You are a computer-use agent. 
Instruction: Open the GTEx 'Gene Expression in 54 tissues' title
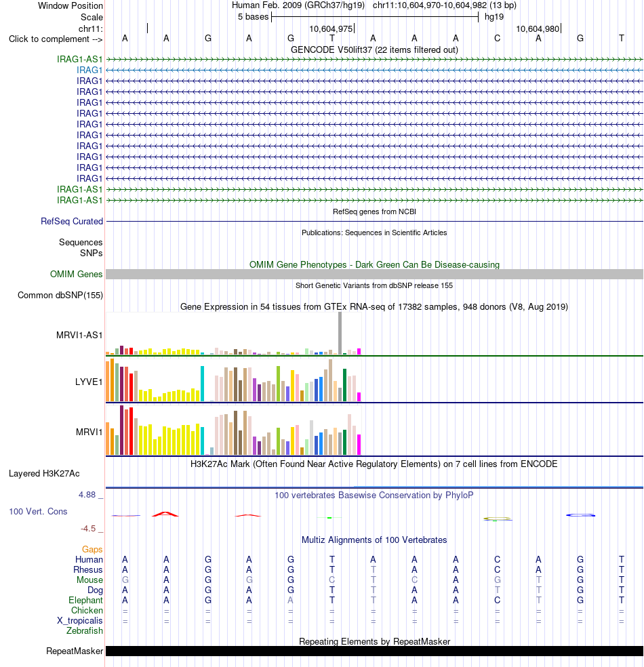click(x=374, y=306)
